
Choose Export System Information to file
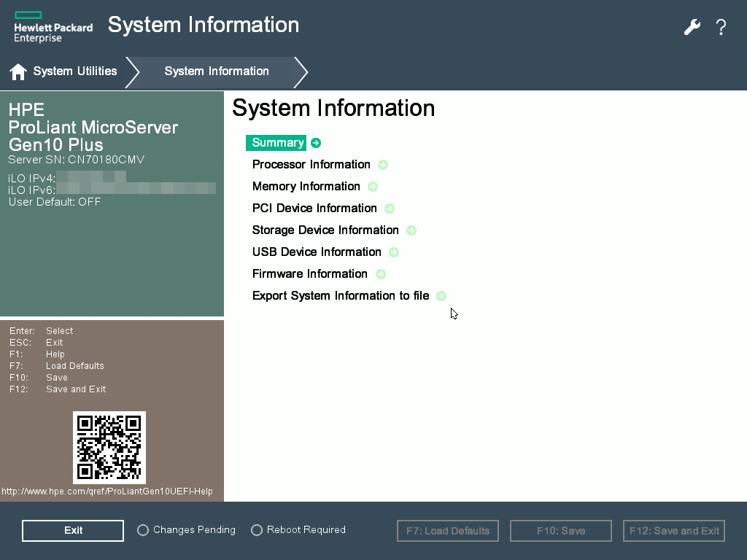click(x=341, y=296)
